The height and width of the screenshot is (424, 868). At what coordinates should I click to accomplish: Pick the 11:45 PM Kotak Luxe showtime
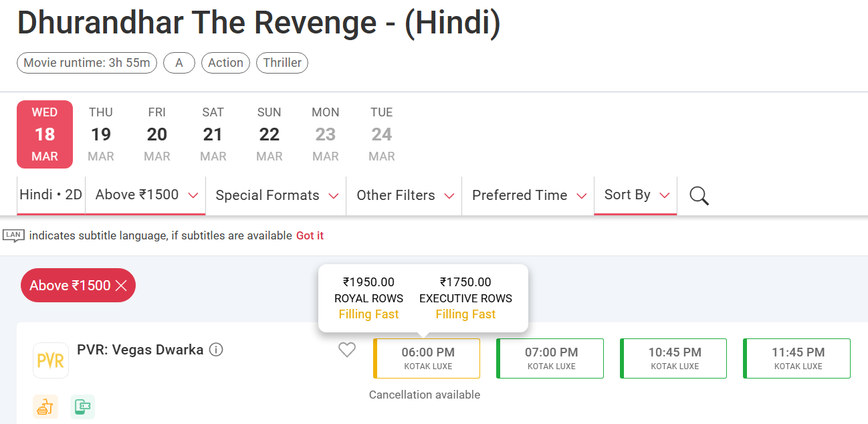(x=797, y=358)
